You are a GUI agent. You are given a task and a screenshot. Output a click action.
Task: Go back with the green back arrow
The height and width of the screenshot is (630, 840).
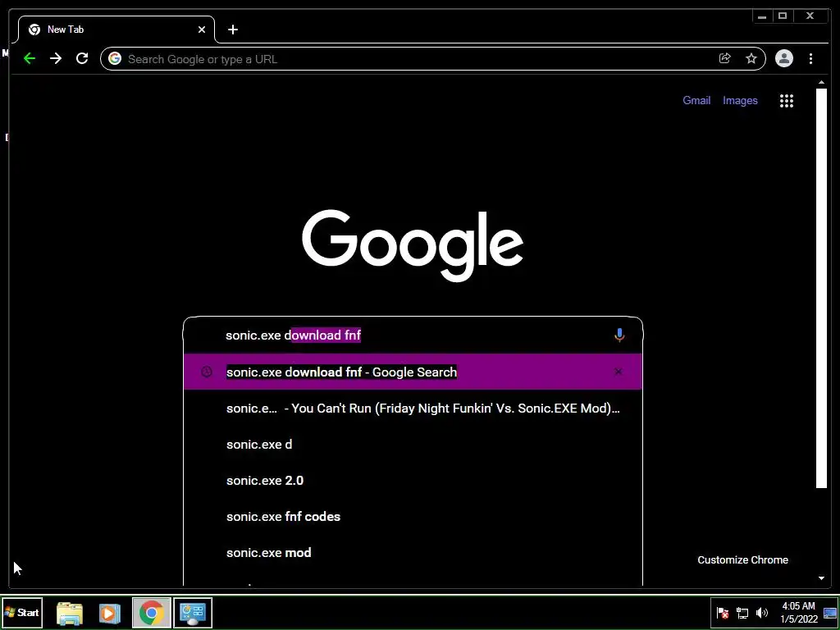30,58
